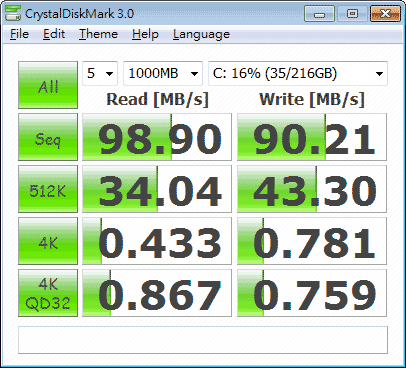Click the 4K QD32 write result 0.759
Screen dimensions: 406x368
point(312,293)
